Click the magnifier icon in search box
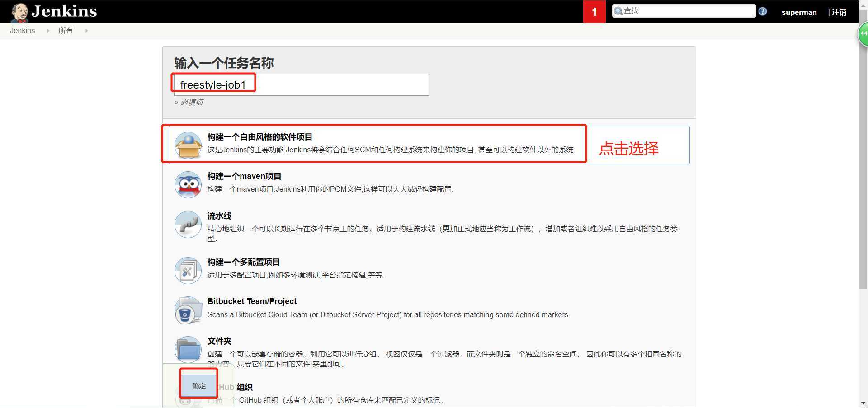This screenshot has width=868, height=408. (618, 11)
